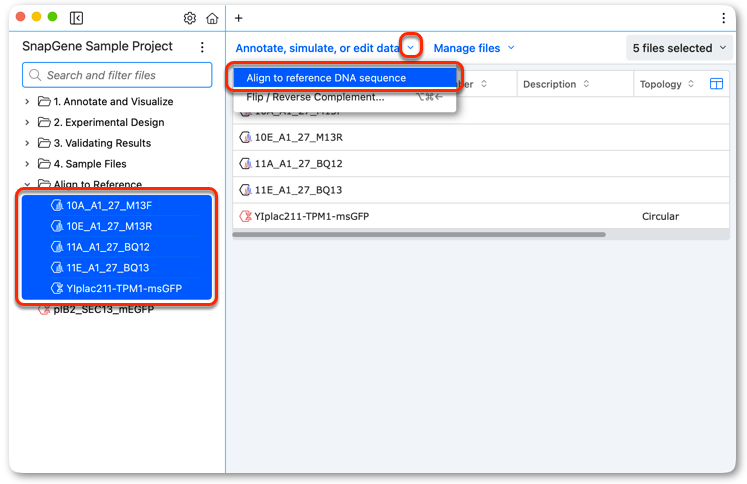Collapse the sidebar panel icon
This screenshot has height=484, width=747.
[x=76, y=18]
